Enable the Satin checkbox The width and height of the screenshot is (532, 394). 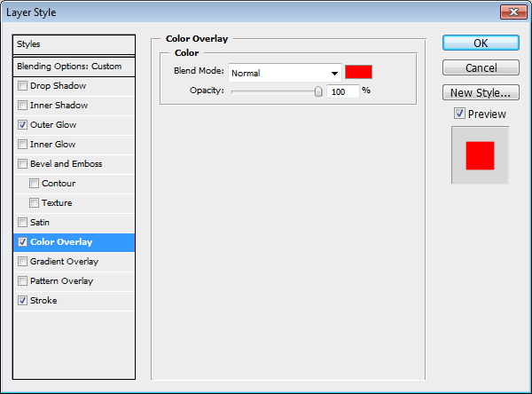22,223
